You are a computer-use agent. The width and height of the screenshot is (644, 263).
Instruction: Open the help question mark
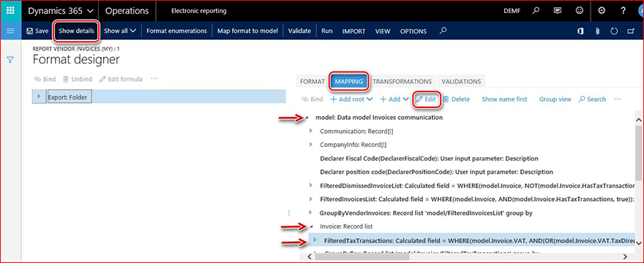[x=623, y=11]
